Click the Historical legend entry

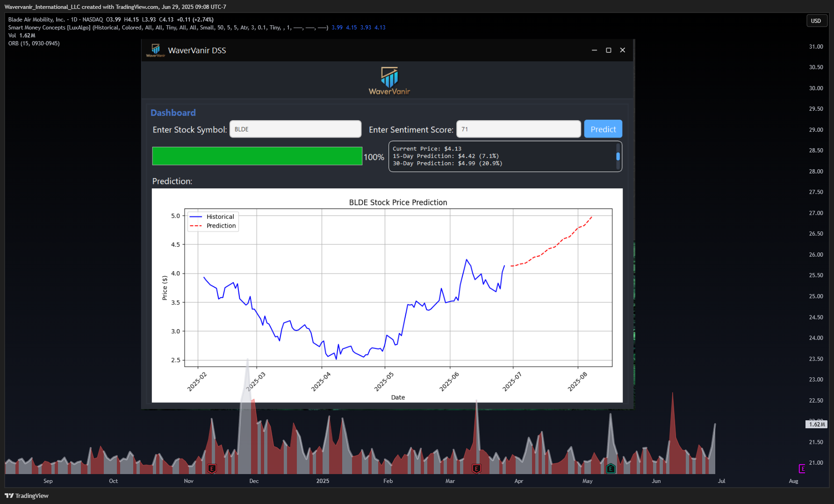pyautogui.click(x=213, y=216)
